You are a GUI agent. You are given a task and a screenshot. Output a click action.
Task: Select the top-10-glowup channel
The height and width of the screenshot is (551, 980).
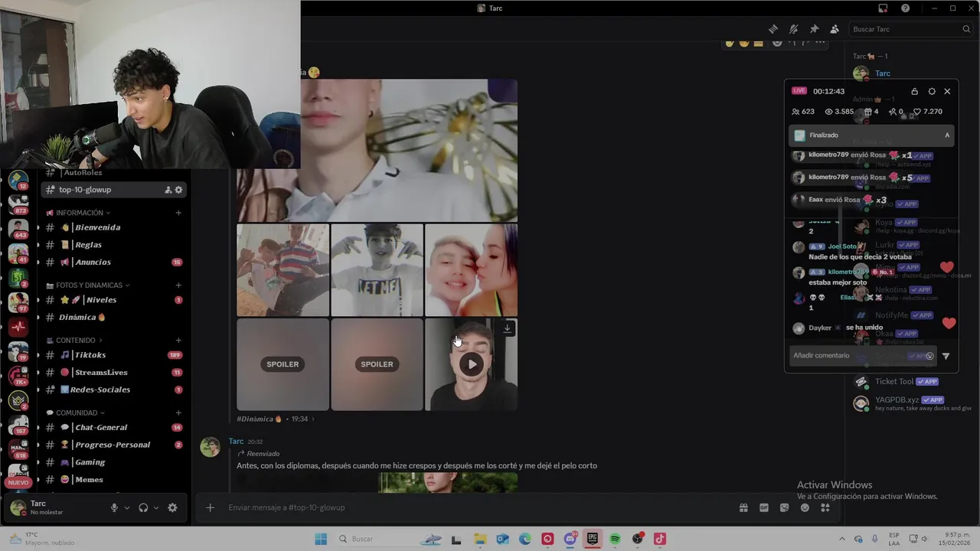(113, 190)
